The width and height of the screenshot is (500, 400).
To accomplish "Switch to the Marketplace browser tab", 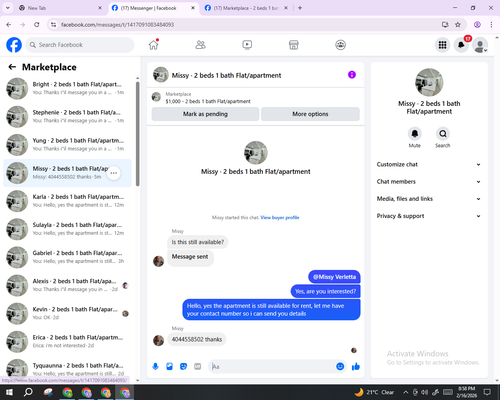I will coord(246,8).
